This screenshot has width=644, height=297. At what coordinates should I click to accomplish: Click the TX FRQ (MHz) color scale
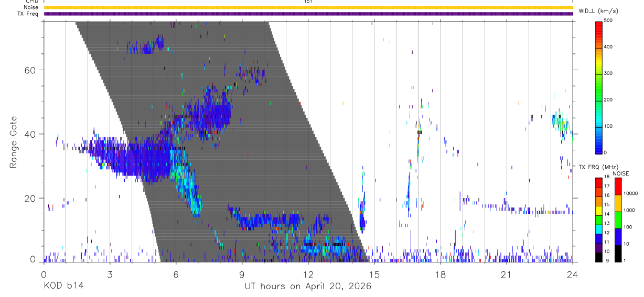pos(598,219)
